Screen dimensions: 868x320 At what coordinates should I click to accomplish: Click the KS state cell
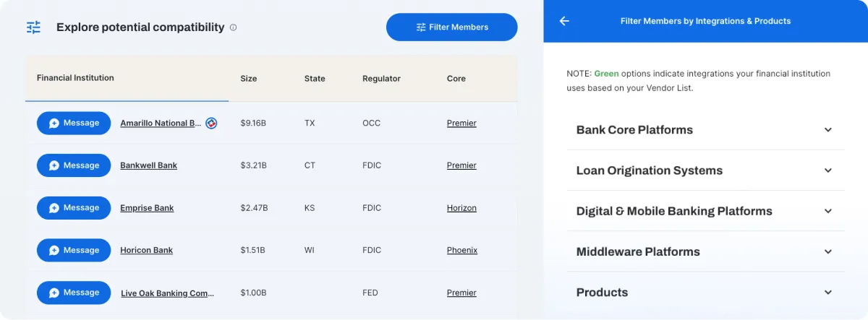point(310,208)
